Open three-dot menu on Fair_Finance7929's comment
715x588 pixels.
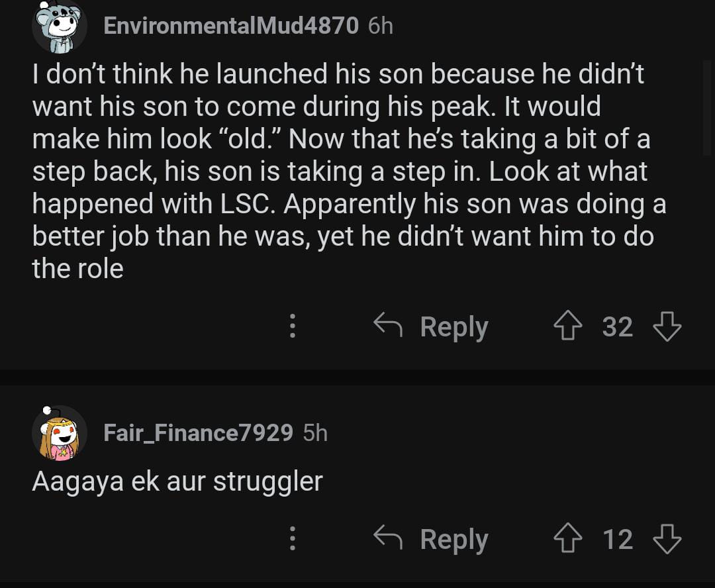[292, 540]
